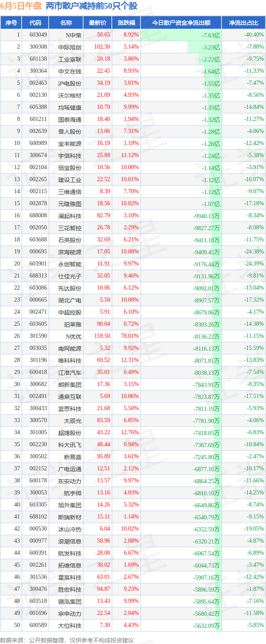Image resolution: width=266 pixels, height=644 pixels.
Task: Click stock name 宝丰能源
Action: (x=70, y=143)
